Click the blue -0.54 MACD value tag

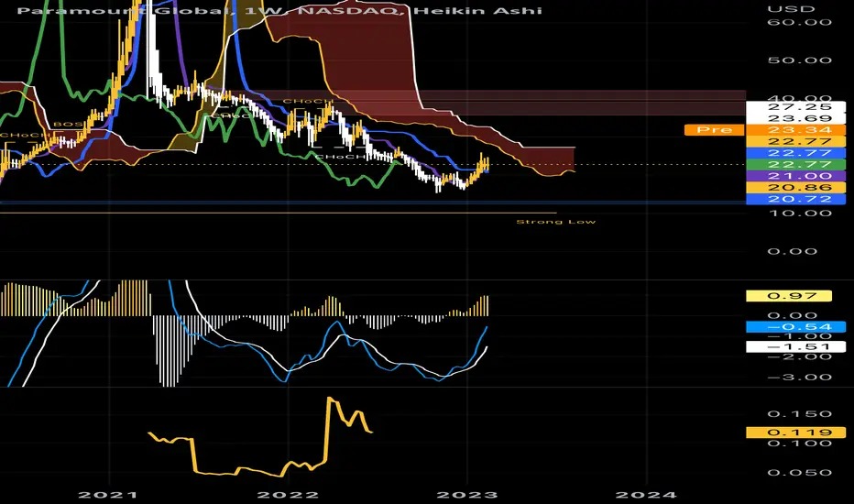tap(795, 327)
